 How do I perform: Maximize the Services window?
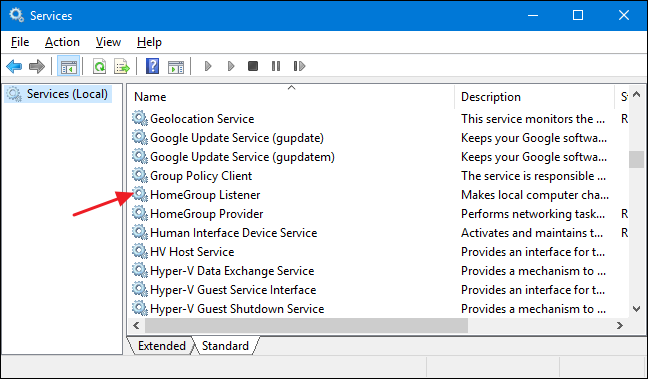pyautogui.click(x=578, y=15)
